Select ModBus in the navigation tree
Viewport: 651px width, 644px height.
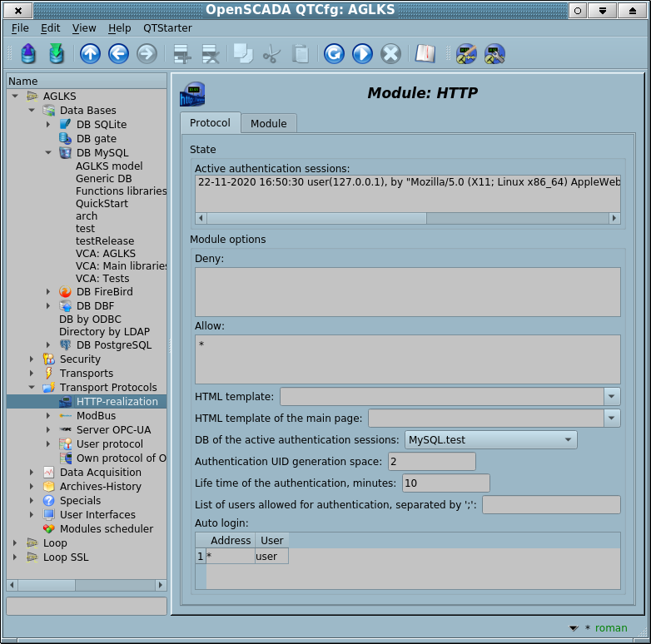pos(96,416)
